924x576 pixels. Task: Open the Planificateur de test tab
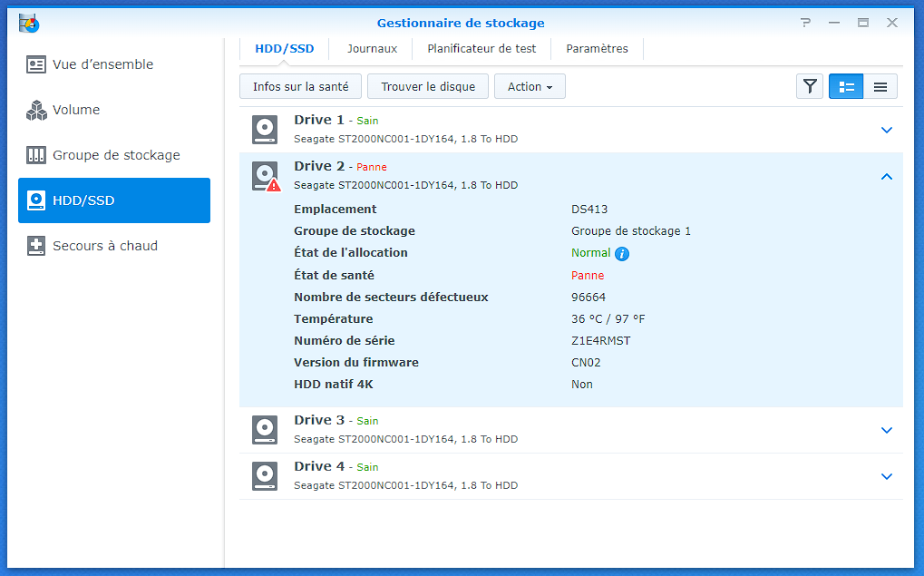pos(481,49)
